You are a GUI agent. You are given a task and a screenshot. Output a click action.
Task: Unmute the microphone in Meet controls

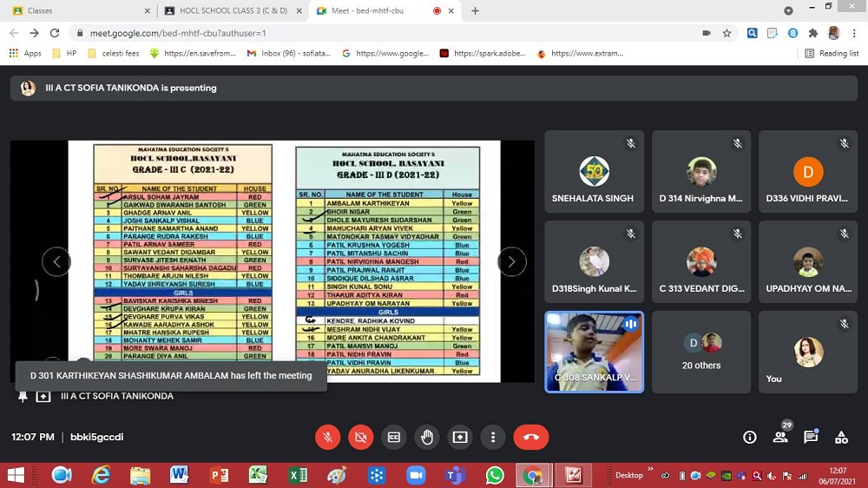click(x=328, y=438)
